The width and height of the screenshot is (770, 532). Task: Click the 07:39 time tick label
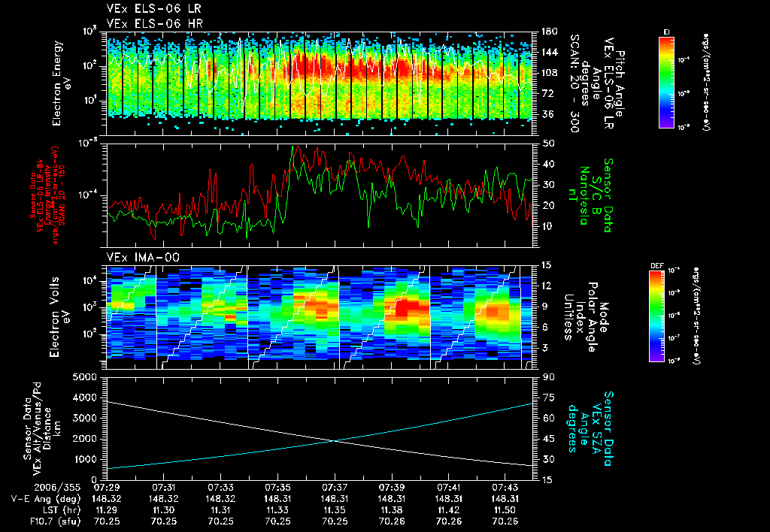pos(391,488)
